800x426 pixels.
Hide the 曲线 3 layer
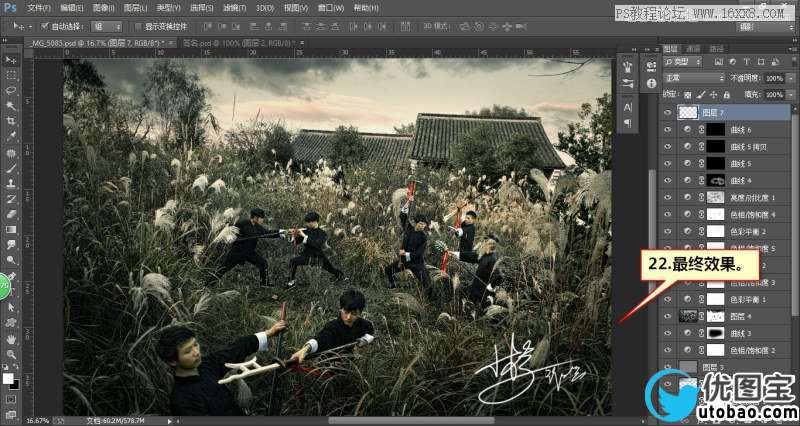pos(667,333)
